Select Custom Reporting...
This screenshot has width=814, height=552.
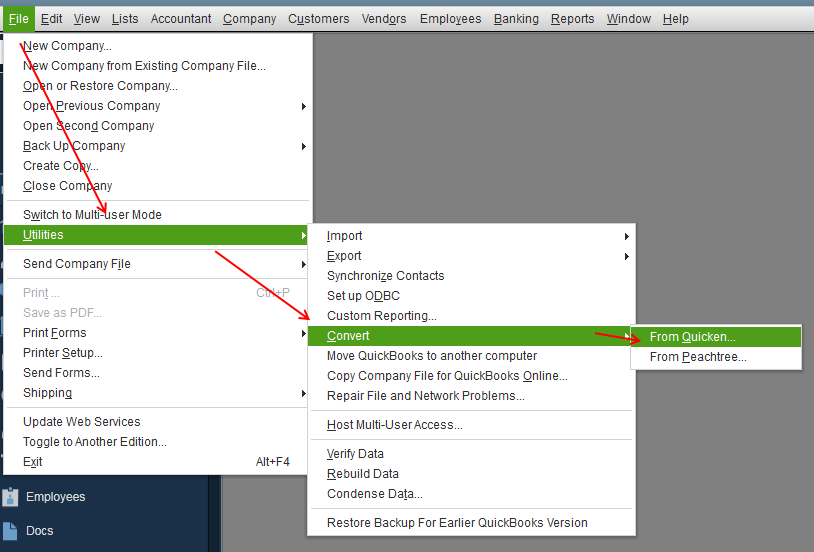pos(471,316)
